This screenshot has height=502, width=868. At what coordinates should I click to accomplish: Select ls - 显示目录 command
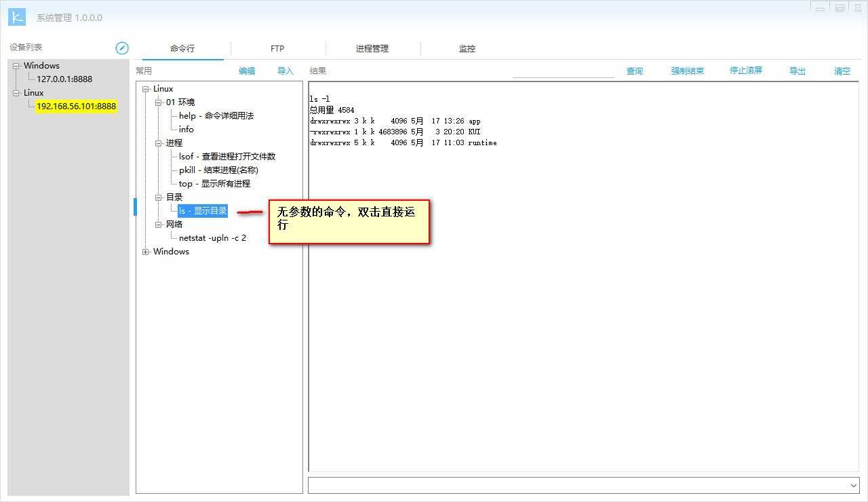coord(203,211)
